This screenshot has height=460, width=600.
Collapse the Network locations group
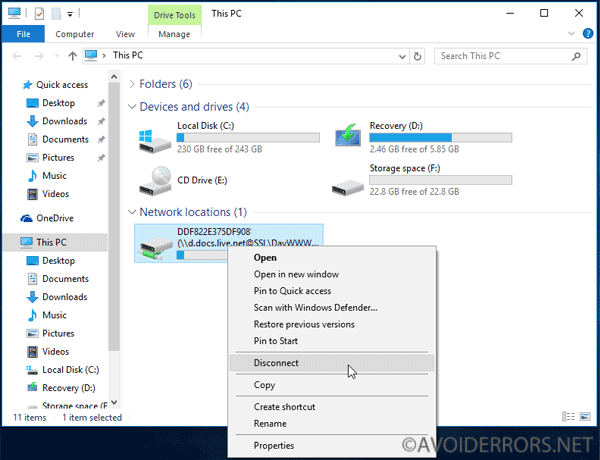(131, 212)
